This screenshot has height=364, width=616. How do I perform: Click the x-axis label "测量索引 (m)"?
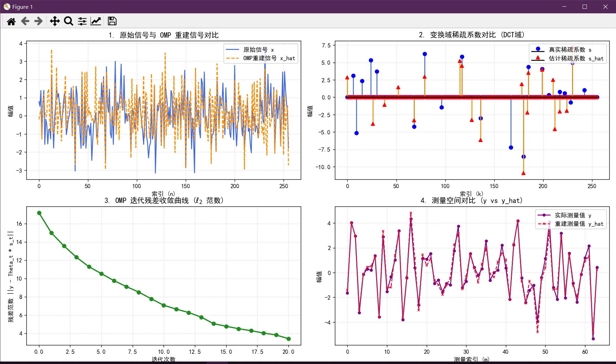[471, 359]
